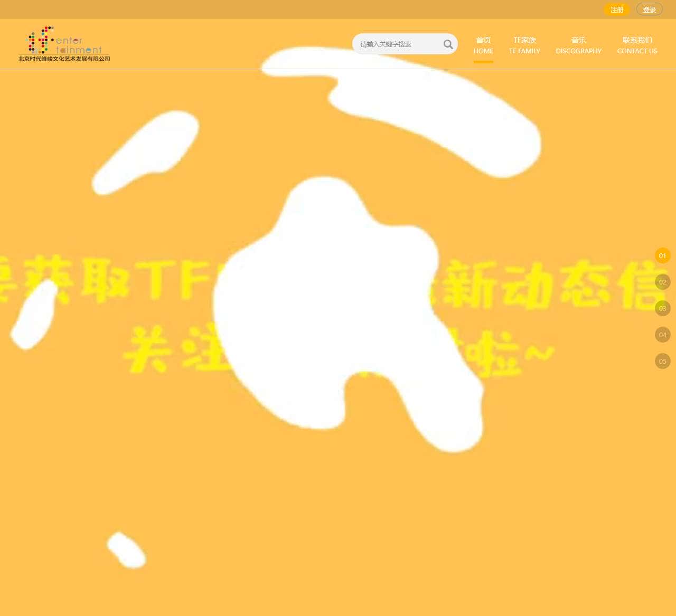
Task: Switch to slide 04 indicator
Action: (x=663, y=335)
